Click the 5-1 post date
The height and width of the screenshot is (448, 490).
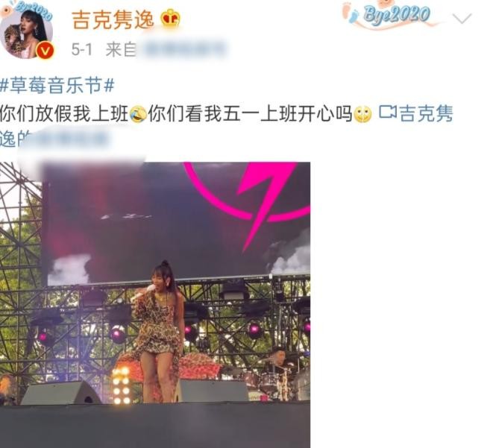coord(82,50)
